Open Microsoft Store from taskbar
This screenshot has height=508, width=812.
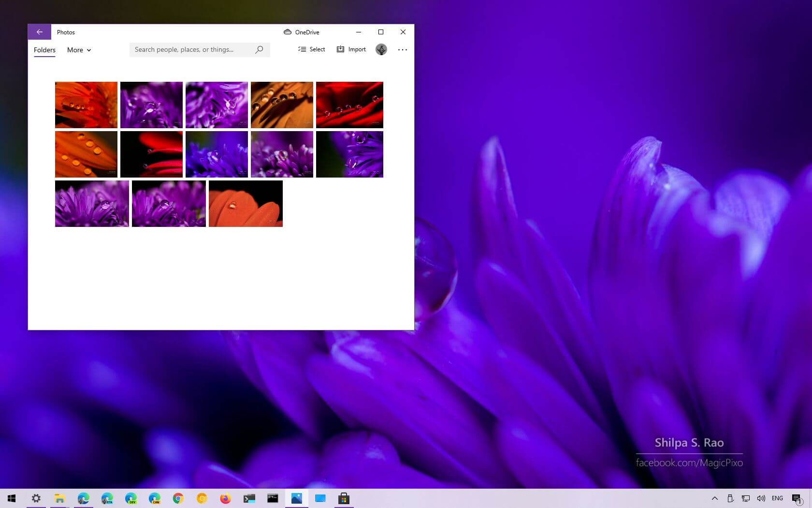[344, 498]
